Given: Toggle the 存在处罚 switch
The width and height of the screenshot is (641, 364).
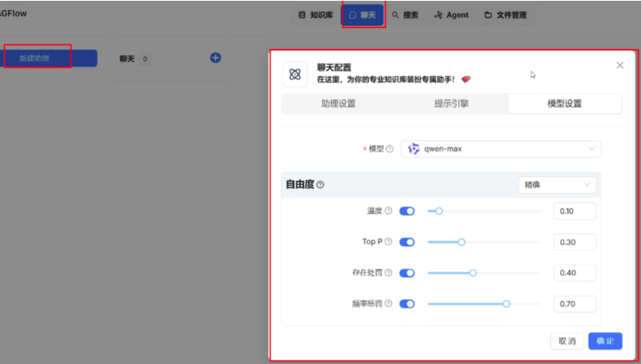Looking at the screenshot, I should pyautogui.click(x=407, y=273).
